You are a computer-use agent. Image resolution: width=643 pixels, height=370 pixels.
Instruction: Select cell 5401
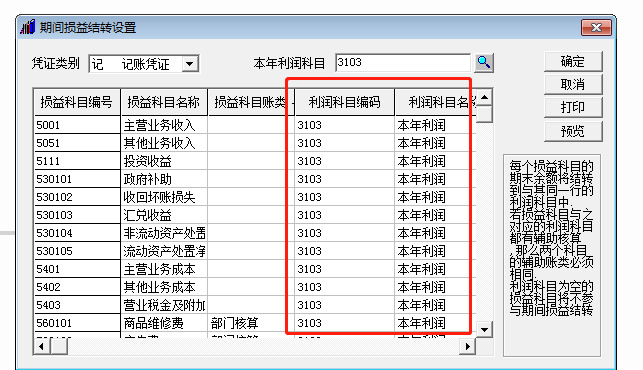[x=77, y=269]
